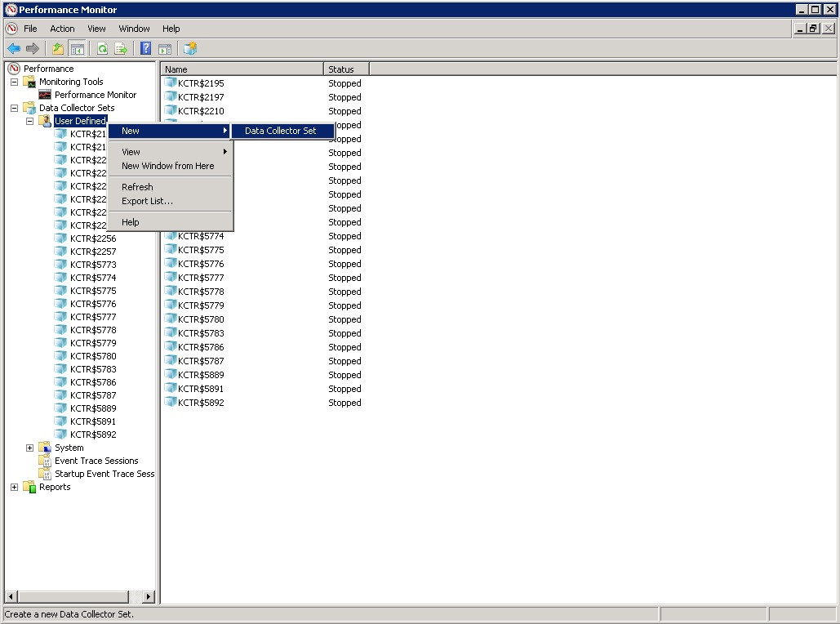
Task: Click the Export List toolbar icon
Action: click(120, 48)
